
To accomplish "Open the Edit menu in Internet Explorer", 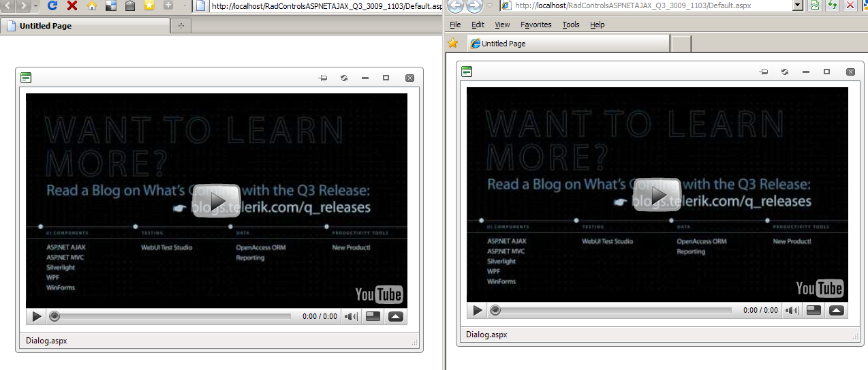I will 478,25.
